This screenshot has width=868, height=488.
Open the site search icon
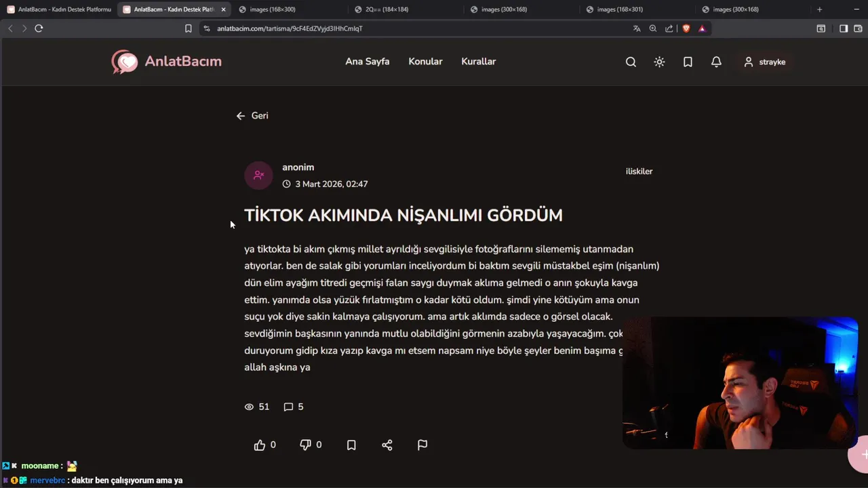[x=631, y=62]
